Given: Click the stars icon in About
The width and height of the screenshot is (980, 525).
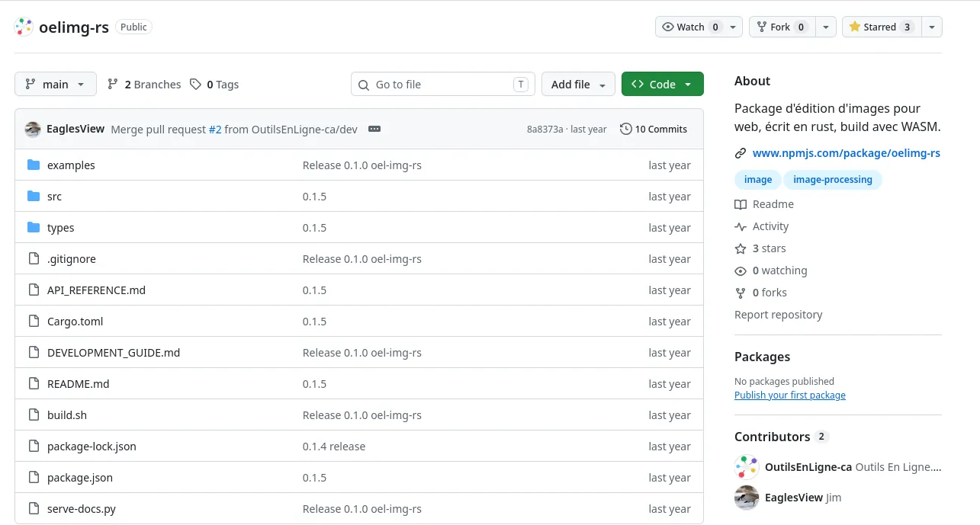Looking at the screenshot, I should tap(741, 248).
